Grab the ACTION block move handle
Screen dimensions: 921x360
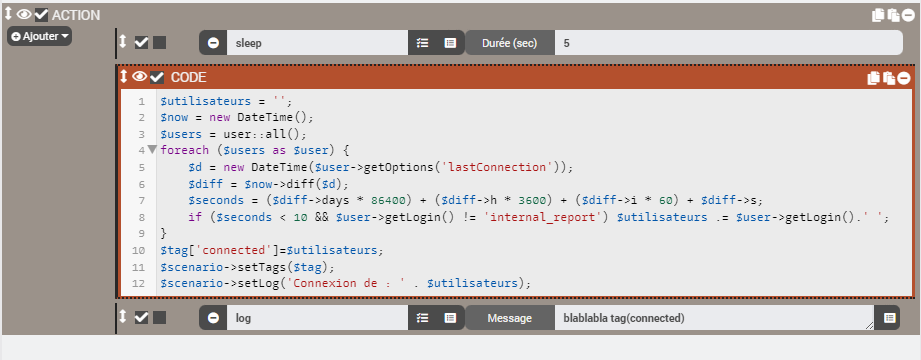(8, 14)
